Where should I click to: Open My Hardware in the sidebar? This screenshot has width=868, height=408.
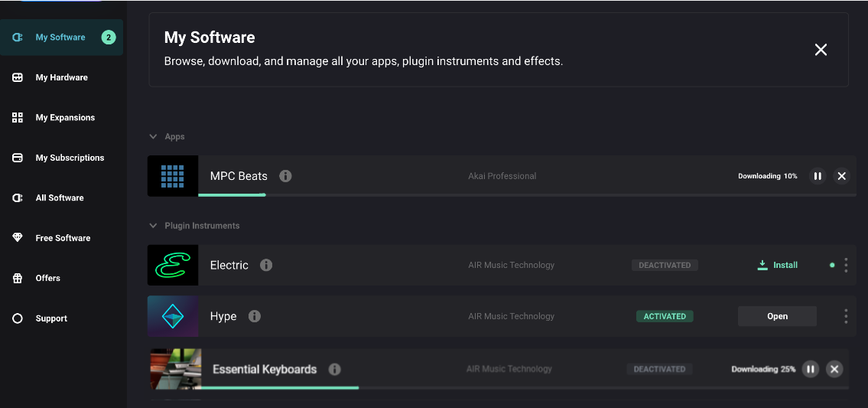(x=61, y=77)
